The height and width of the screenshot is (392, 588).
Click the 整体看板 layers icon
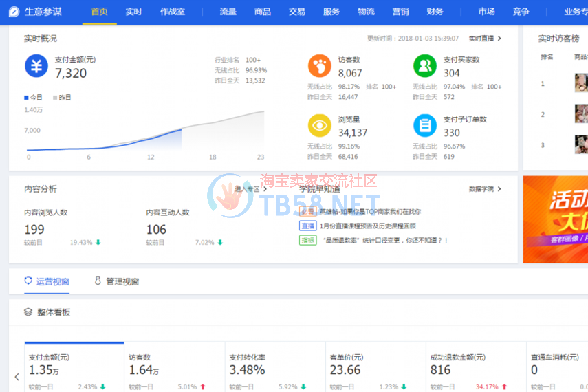28,312
